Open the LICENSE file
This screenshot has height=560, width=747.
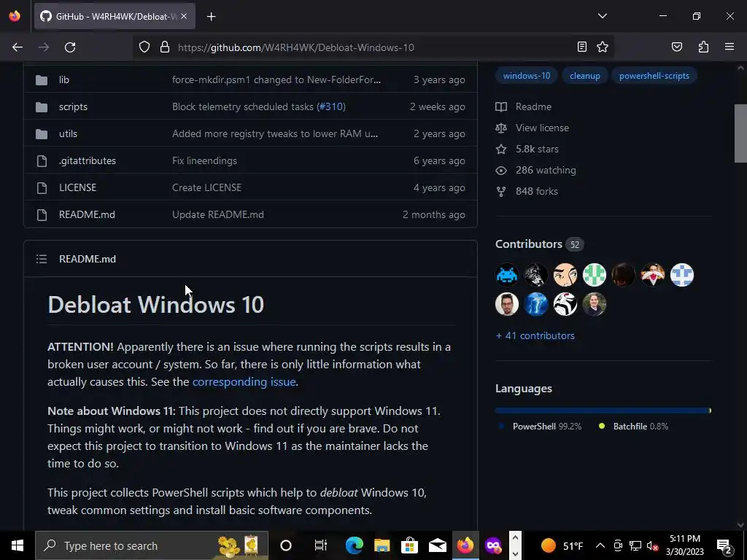click(77, 187)
